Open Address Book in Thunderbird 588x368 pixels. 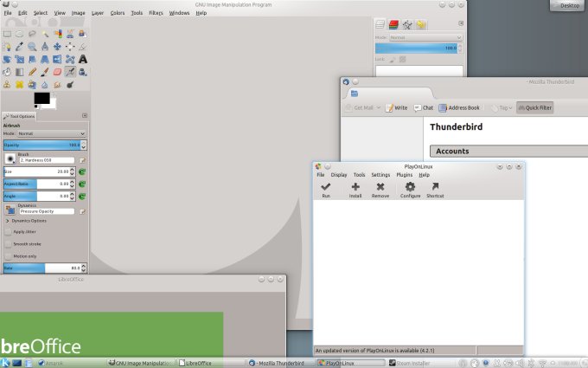coord(459,107)
